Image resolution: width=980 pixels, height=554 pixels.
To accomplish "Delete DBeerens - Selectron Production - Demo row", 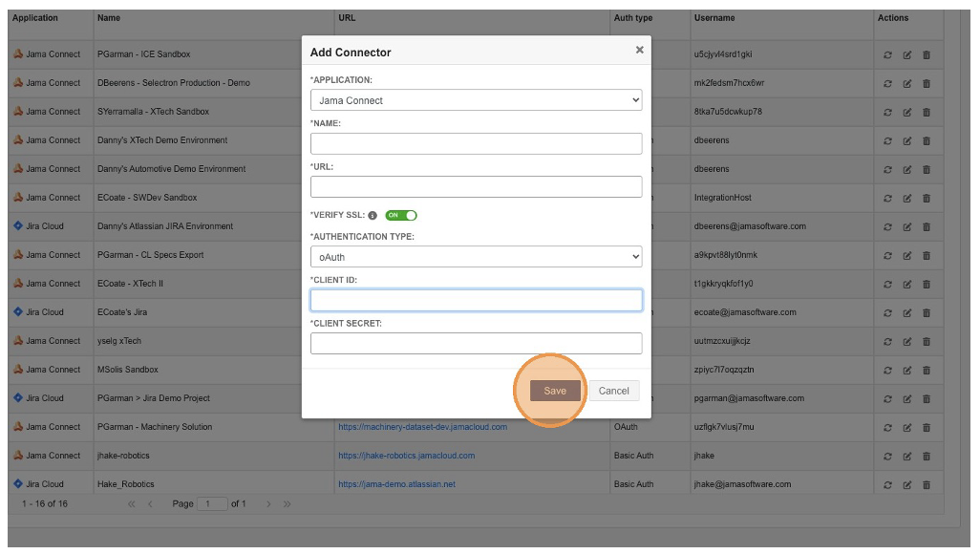I will click(927, 84).
